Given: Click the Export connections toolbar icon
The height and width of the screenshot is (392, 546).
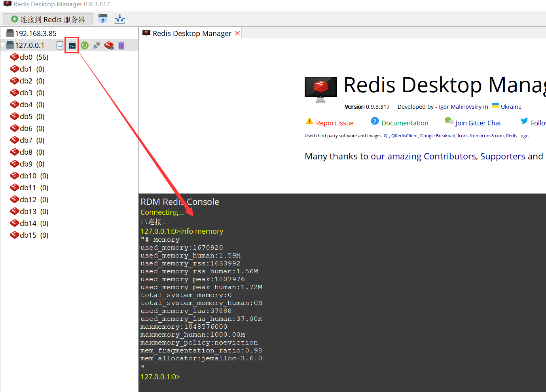Looking at the screenshot, I should tap(119, 19).
